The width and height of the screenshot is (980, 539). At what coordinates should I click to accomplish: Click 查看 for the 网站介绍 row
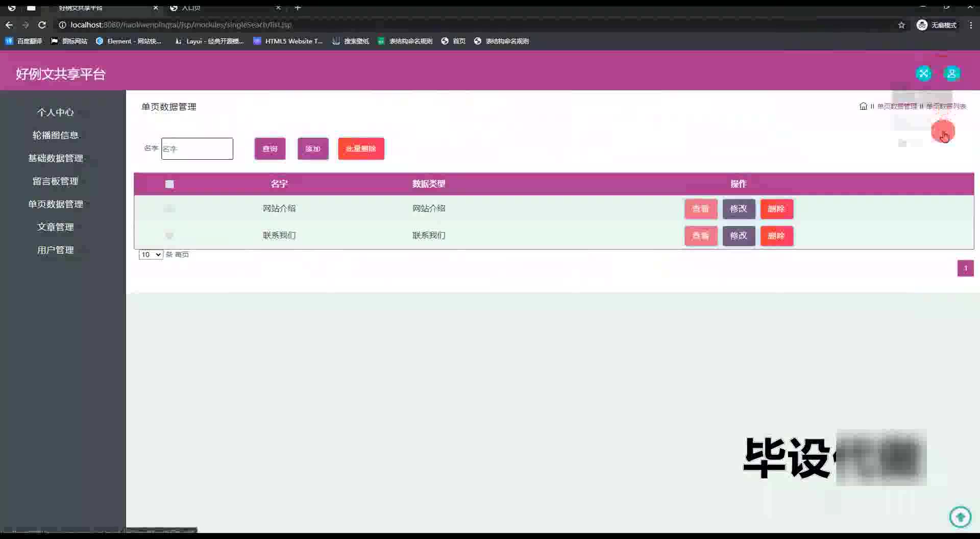pyautogui.click(x=701, y=209)
